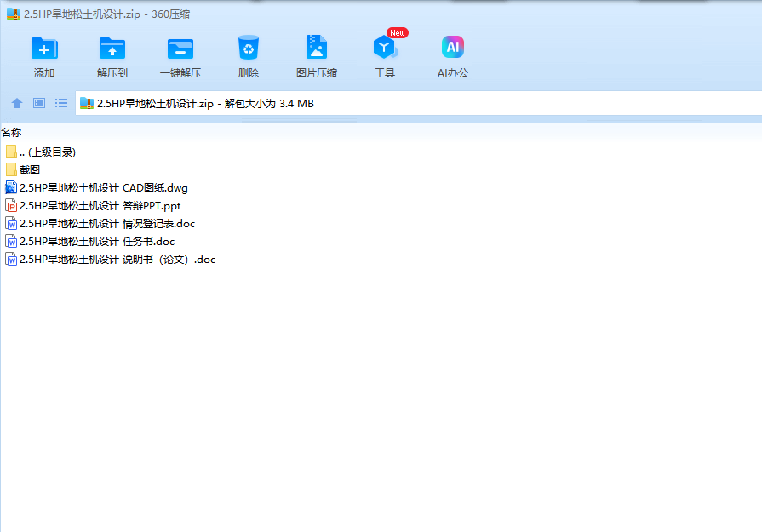The height and width of the screenshot is (532, 762).
Task: Select the 截图 folder
Action: pyautogui.click(x=23, y=169)
